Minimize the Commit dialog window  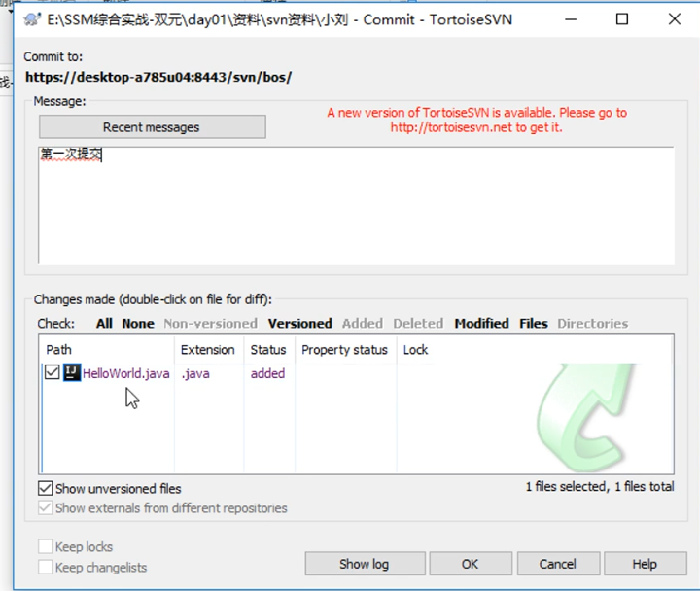[x=571, y=19]
